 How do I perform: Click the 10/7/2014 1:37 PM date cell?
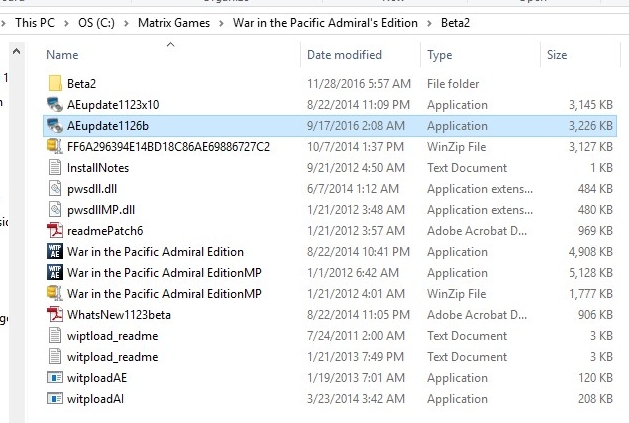click(355, 146)
